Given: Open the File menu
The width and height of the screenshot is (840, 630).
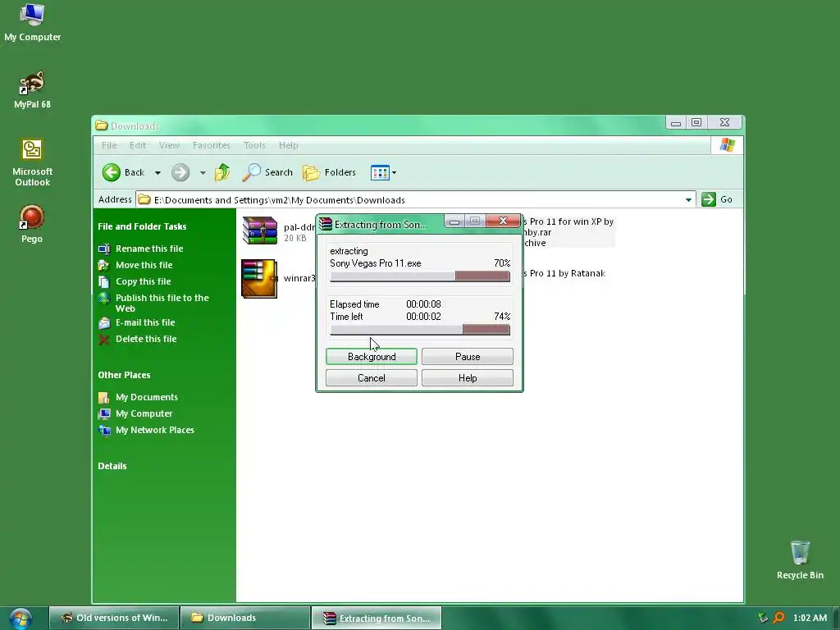Looking at the screenshot, I should (109, 145).
